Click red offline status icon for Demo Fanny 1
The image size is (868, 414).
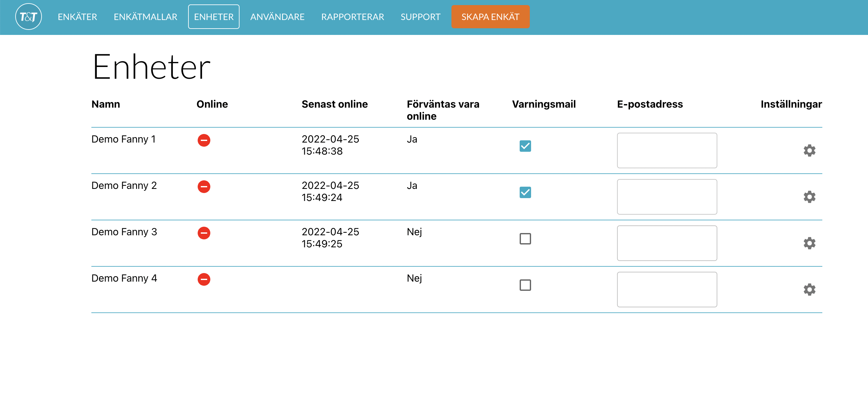click(204, 140)
